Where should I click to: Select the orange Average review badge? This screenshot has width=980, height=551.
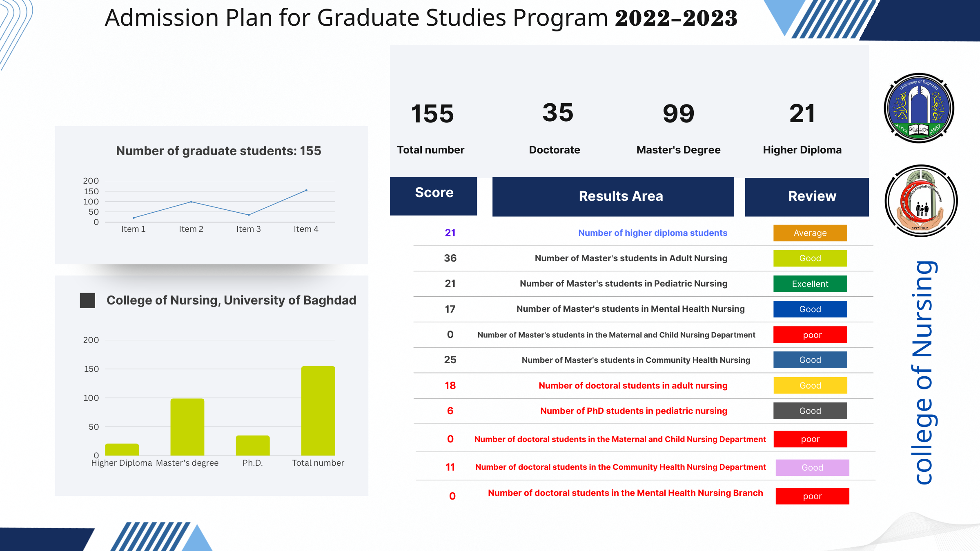[810, 233]
